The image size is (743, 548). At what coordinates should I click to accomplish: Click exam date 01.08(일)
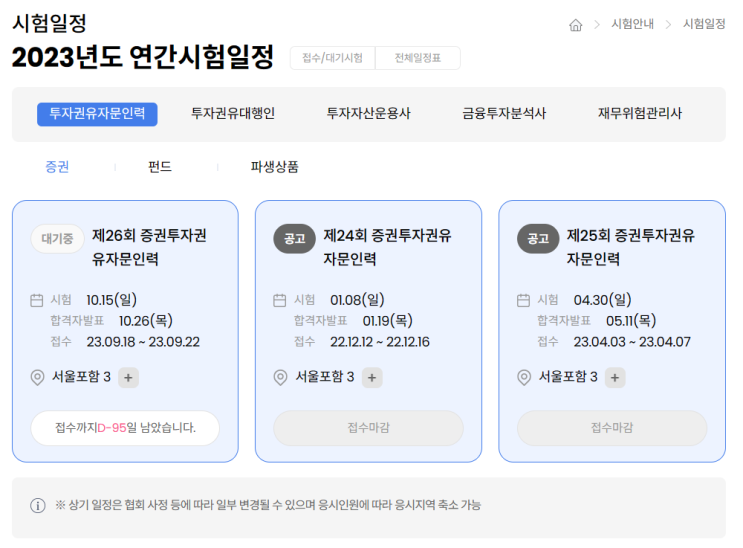pos(357,300)
